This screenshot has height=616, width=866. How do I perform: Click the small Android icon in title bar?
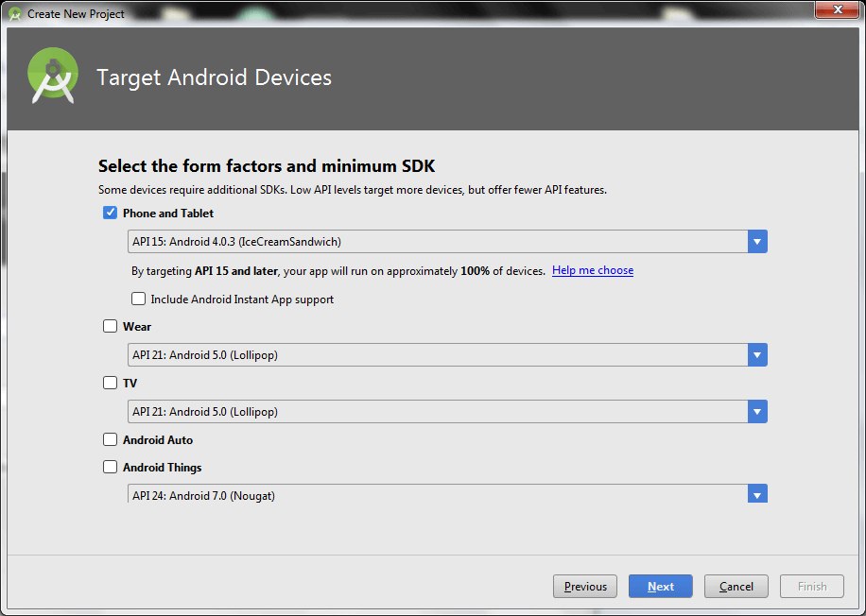pyautogui.click(x=14, y=14)
